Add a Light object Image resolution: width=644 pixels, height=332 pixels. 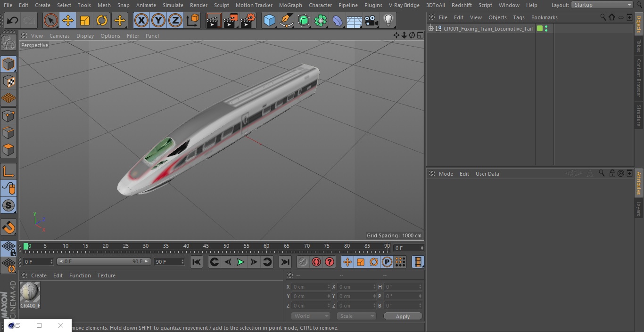tap(388, 20)
